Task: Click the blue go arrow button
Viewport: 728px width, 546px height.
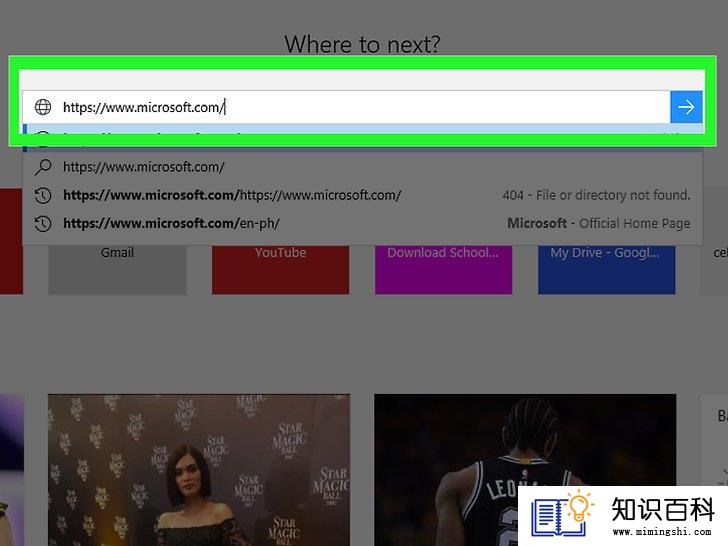Action: coord(686,107)
